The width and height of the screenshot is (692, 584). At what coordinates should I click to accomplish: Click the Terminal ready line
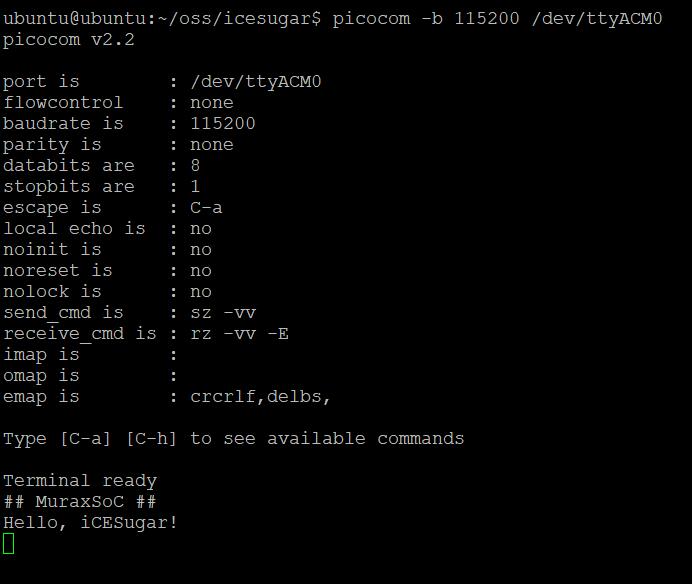pos(80,481)
